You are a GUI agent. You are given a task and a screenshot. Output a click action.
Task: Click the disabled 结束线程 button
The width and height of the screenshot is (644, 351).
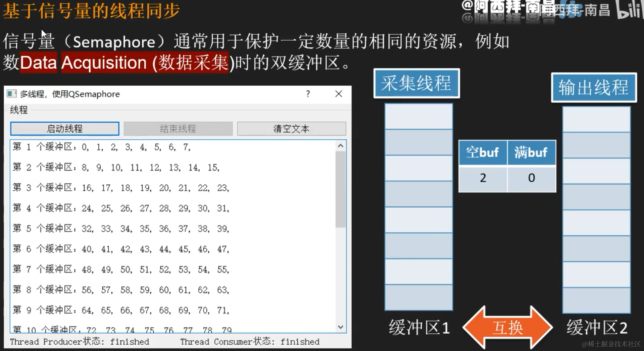click(x=178, y=129)
